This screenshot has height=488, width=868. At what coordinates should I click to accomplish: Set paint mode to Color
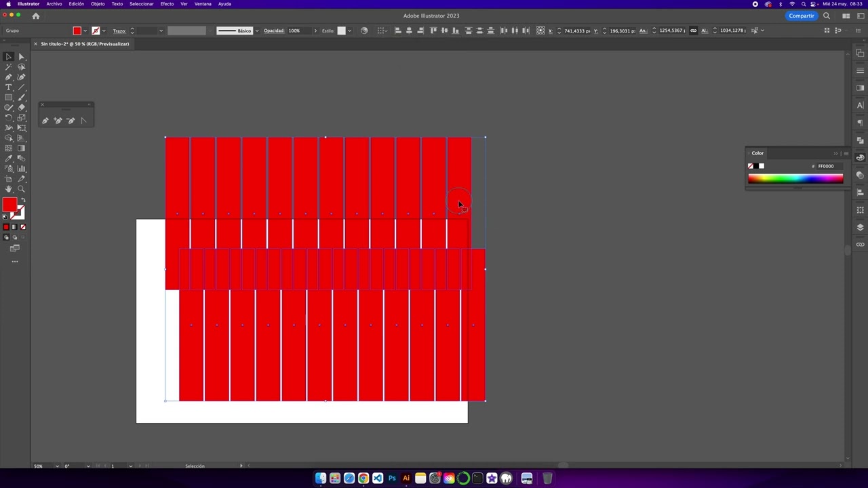pyautogui.click(x=6, y=227)
